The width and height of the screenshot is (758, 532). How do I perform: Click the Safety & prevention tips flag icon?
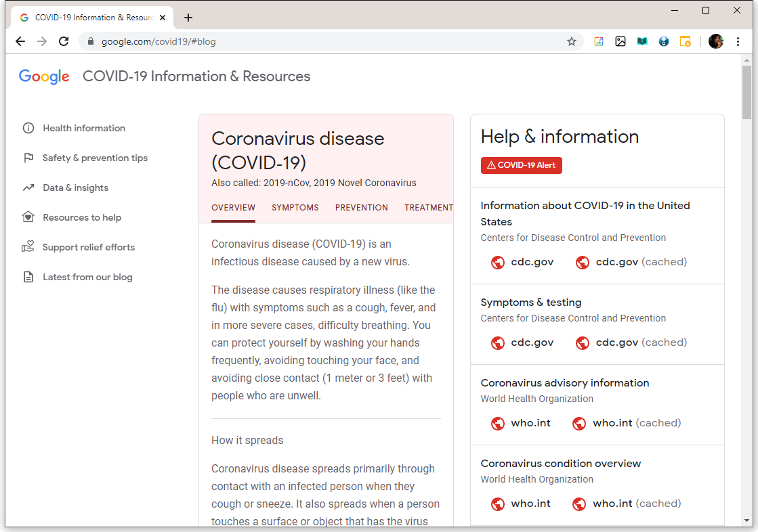click(28, 158)
